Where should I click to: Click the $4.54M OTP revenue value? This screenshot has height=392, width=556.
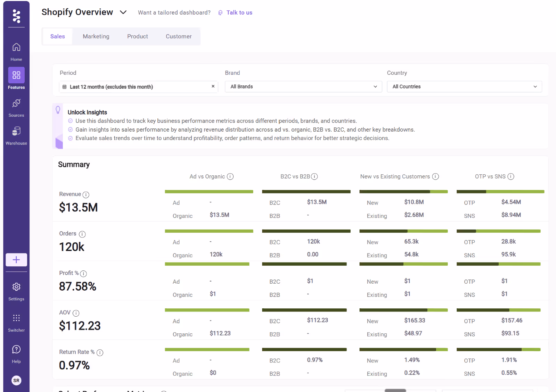coord(511,202)
